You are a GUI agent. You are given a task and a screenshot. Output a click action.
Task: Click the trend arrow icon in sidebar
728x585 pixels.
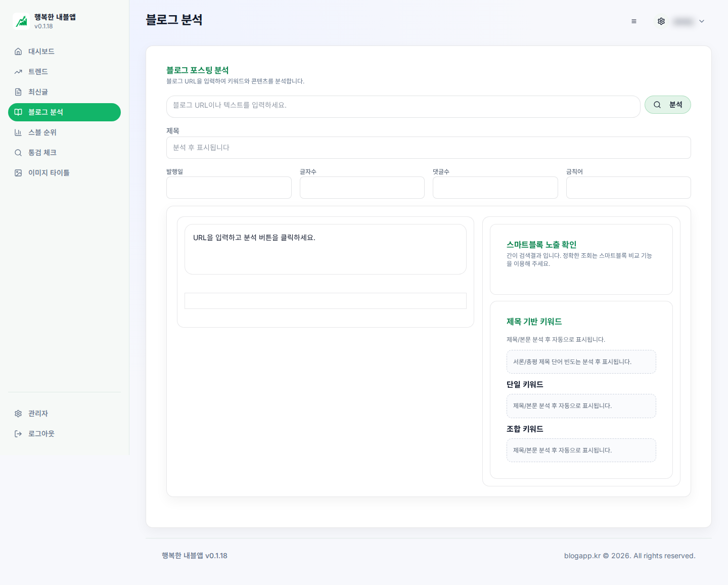tap(18, 72)
